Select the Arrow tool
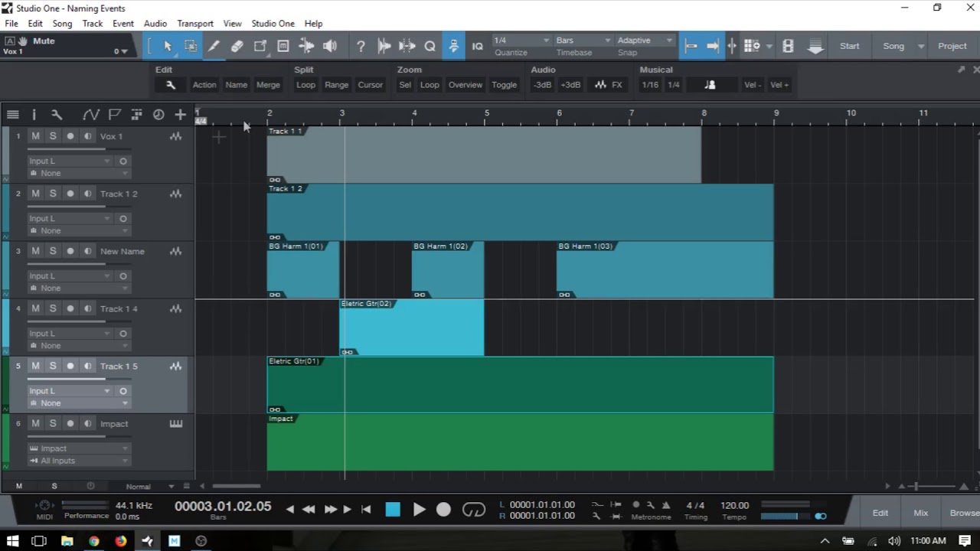 (167, 46)
